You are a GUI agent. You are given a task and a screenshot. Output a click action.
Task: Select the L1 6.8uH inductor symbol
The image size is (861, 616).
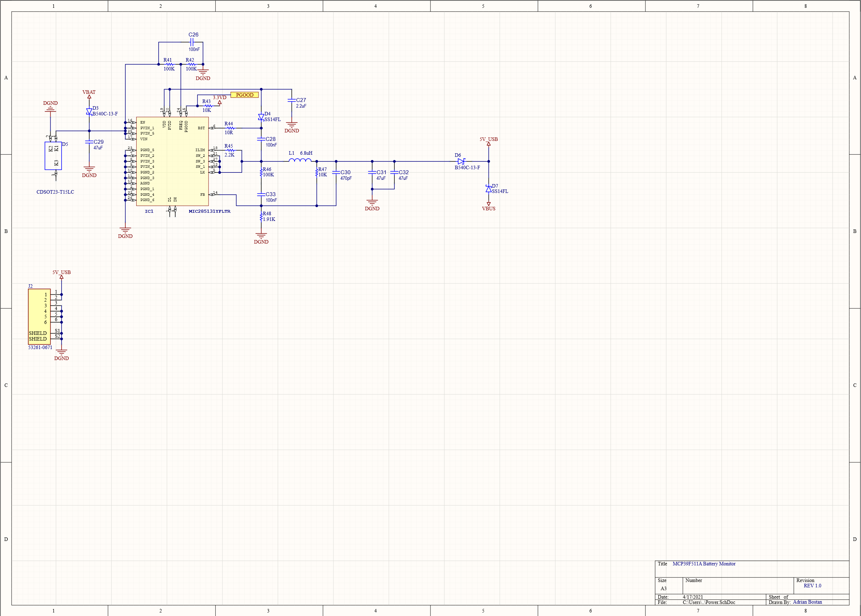point(300,160)
